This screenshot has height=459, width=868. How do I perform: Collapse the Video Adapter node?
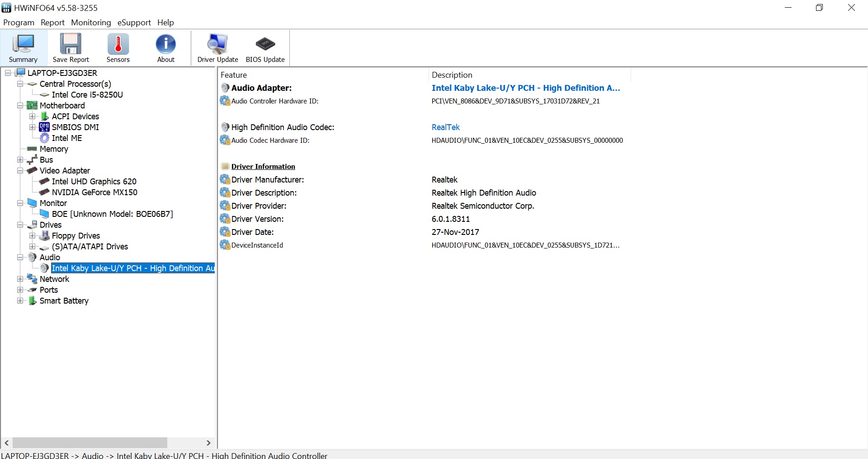click(x=20, y=170)
